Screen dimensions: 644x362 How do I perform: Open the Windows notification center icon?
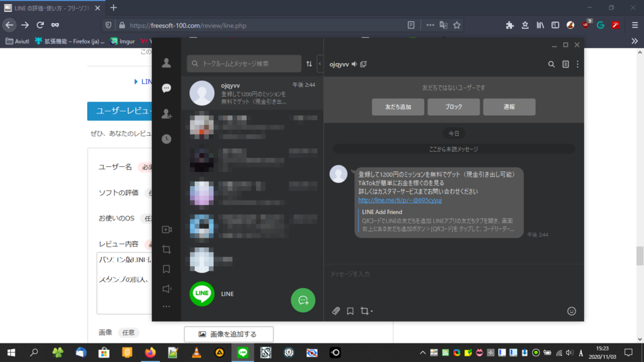coord(629,352)
